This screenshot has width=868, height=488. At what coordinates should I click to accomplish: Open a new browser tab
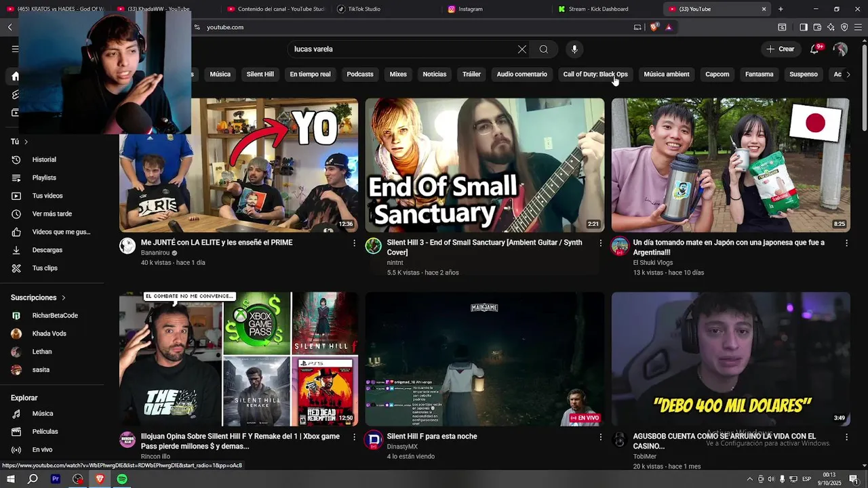pos(781,9)
